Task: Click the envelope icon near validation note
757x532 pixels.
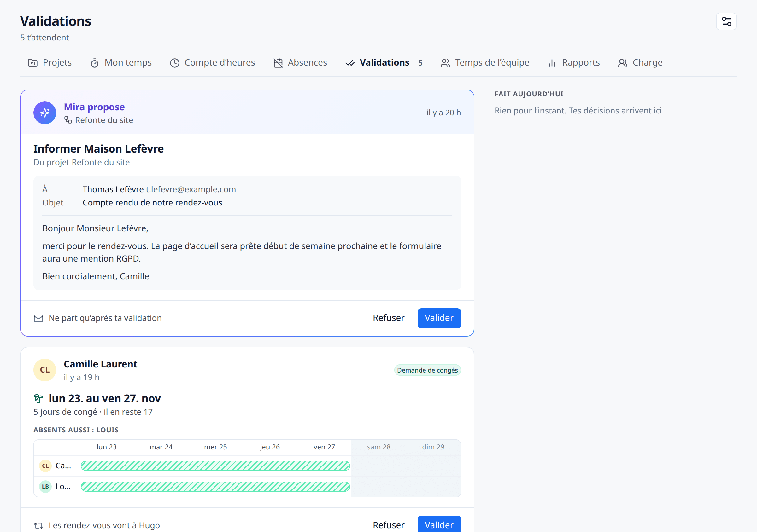Action: 38,318
